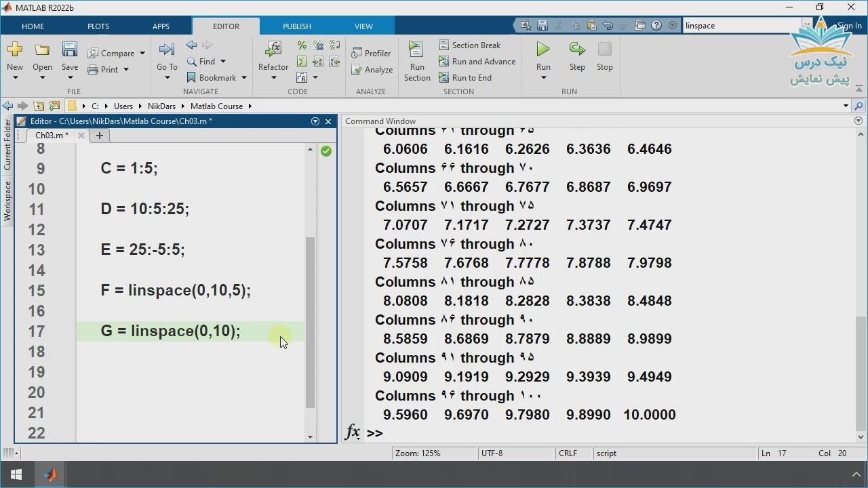Expand the Compare dropdown
The width and height of the screenshot is (868, 488).
(x=142, y=54)
